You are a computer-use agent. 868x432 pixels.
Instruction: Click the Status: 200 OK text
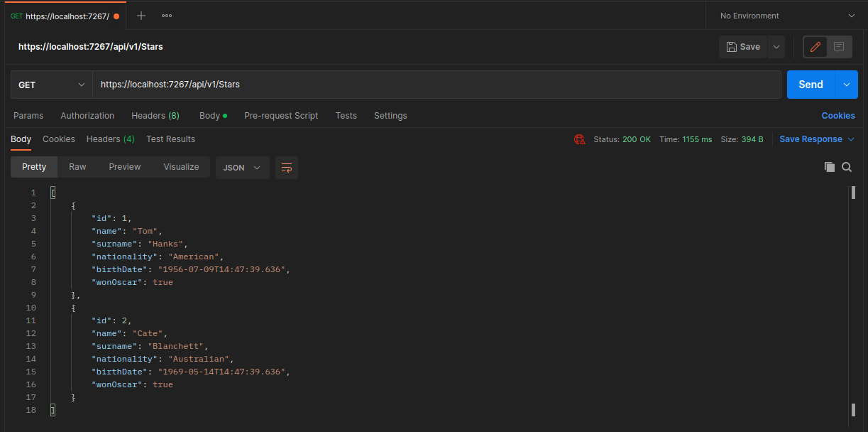click(622, 139)
